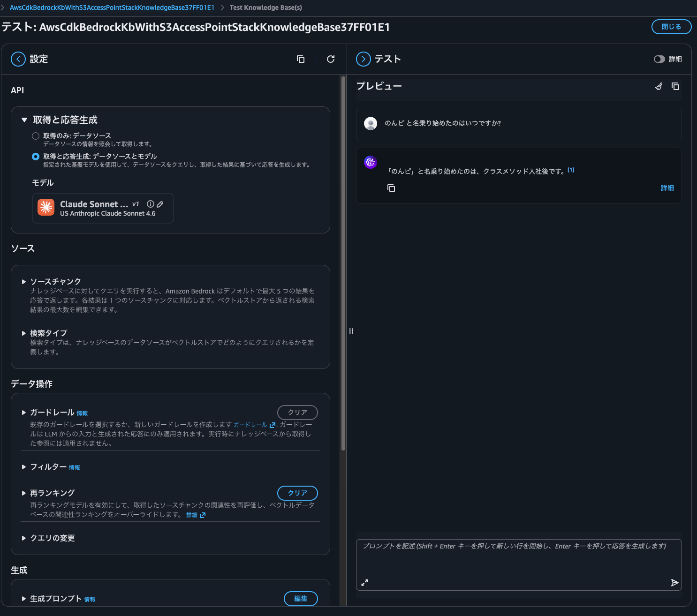The height and width of the screenshot is (616, 697).
Task: Select the 取得のみ: データソース radio button
Action: pos(36,136)
